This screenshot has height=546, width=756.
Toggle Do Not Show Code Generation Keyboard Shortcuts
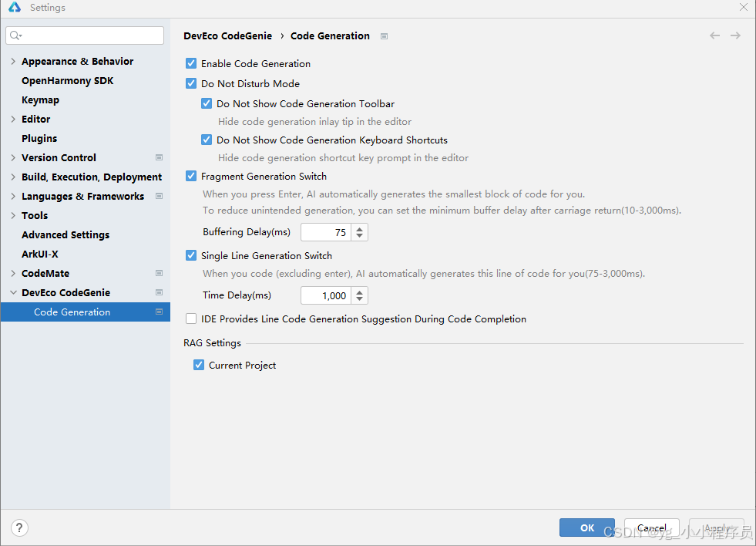[207, 140]
